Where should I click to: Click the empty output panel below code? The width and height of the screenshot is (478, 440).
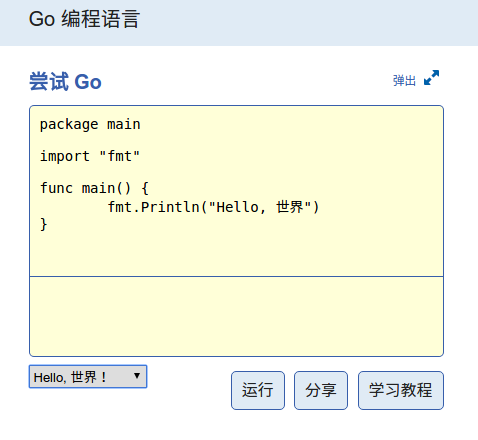click(236, 316)
